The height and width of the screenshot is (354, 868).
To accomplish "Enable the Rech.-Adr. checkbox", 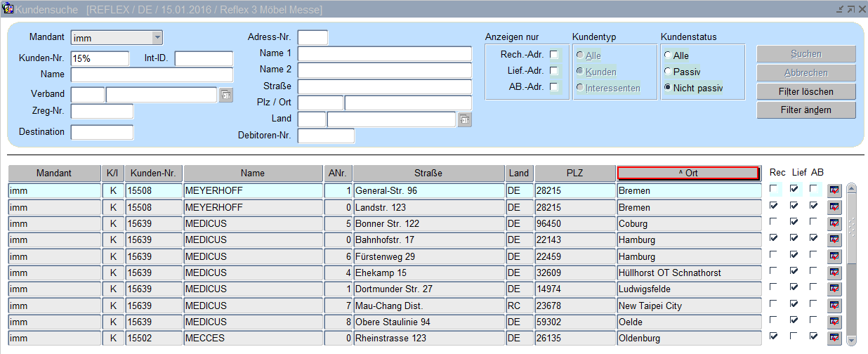I will [553, 55].
